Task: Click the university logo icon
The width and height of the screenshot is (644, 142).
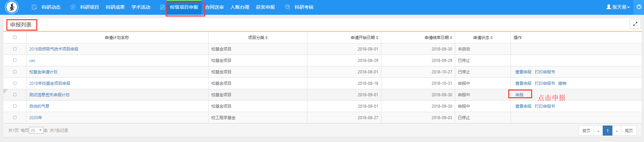Action: [x=12, y=7]
